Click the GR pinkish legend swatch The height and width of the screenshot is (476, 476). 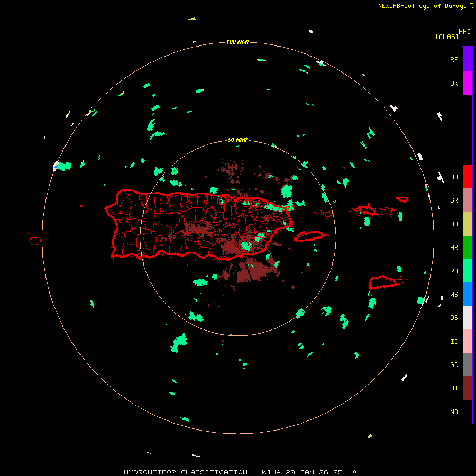pos(467,200)
